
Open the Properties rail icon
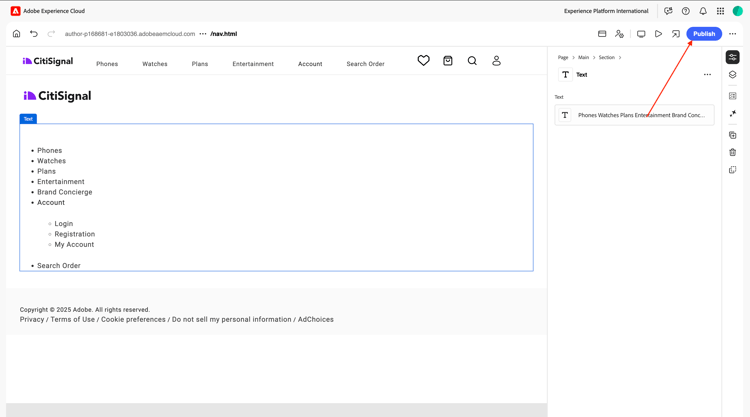(x=732, y=57)
